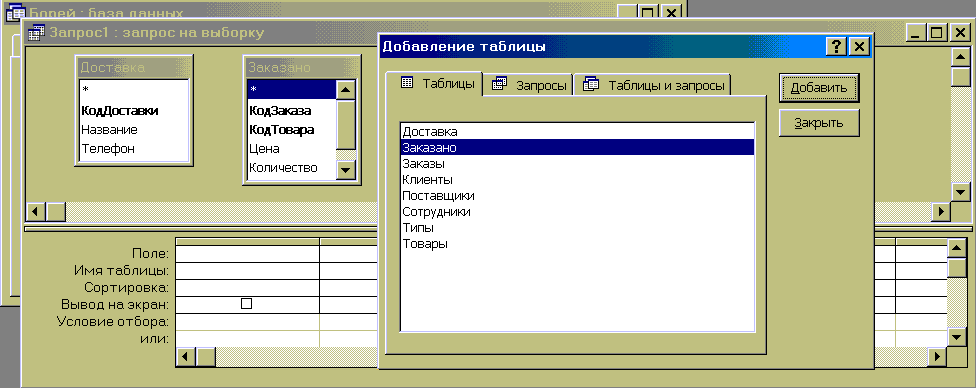Click the dialog help question-mark button
This screenshot has height=388, width=976.
(837, 47)
